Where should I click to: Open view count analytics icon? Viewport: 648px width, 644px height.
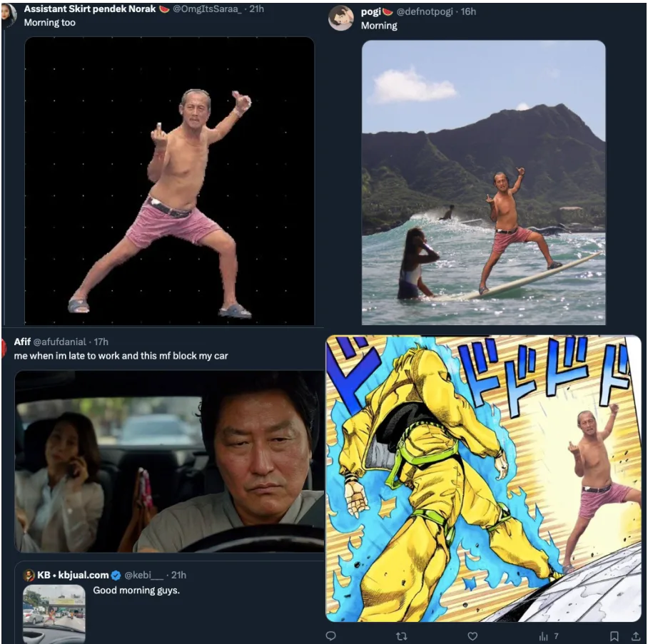(x=543, y=636)
